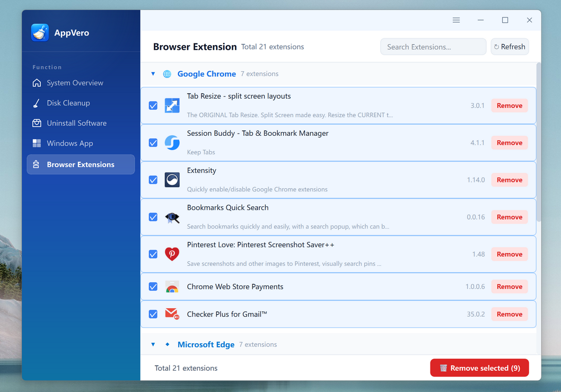Screen dimensions: 561x392
Task: Remove the Extensity extension
Action: click(x=510, y=180)
